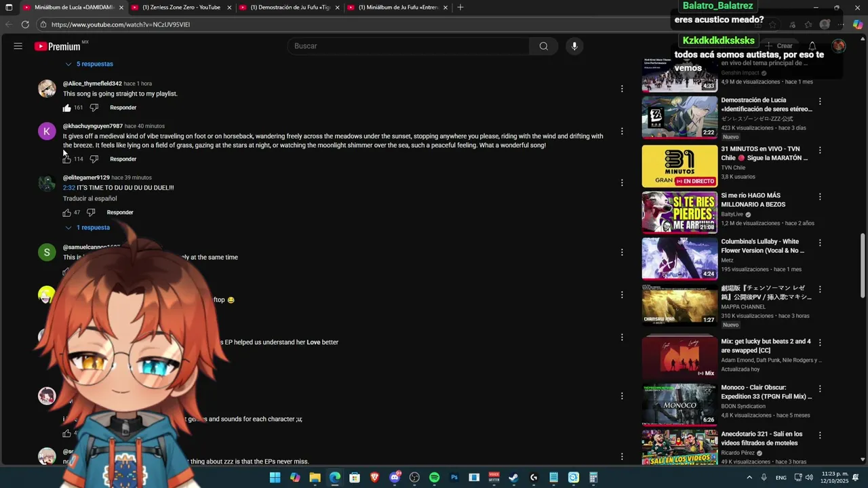Screen dimensions: 868x488
Task: Open options for khachuynguyen7987 comment
Action: coord(622,131)
